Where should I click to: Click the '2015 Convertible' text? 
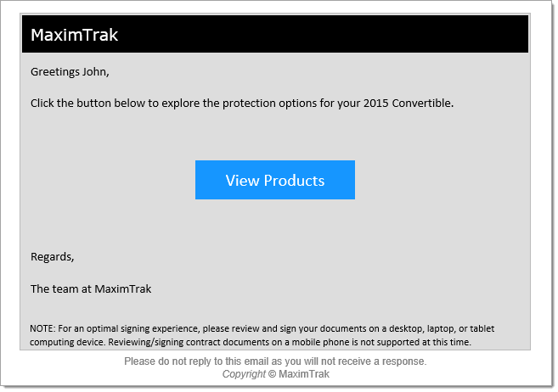click(x=408, y=103)
